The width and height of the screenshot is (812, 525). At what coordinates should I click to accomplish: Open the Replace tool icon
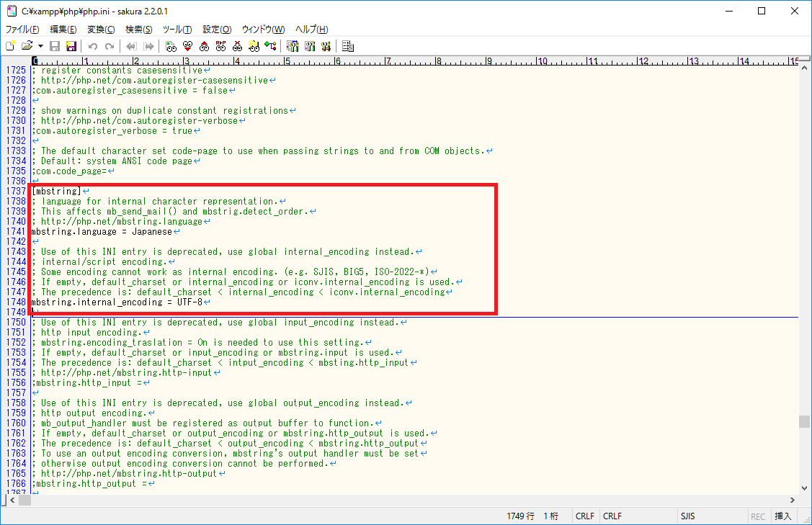[221, 46]
